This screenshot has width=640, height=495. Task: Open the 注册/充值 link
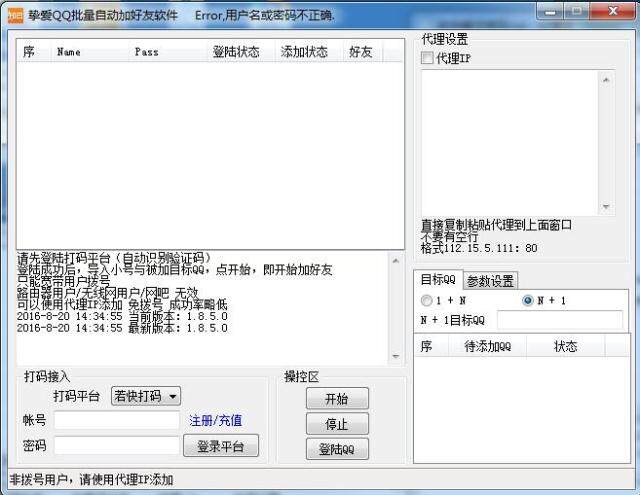(216, 420)
